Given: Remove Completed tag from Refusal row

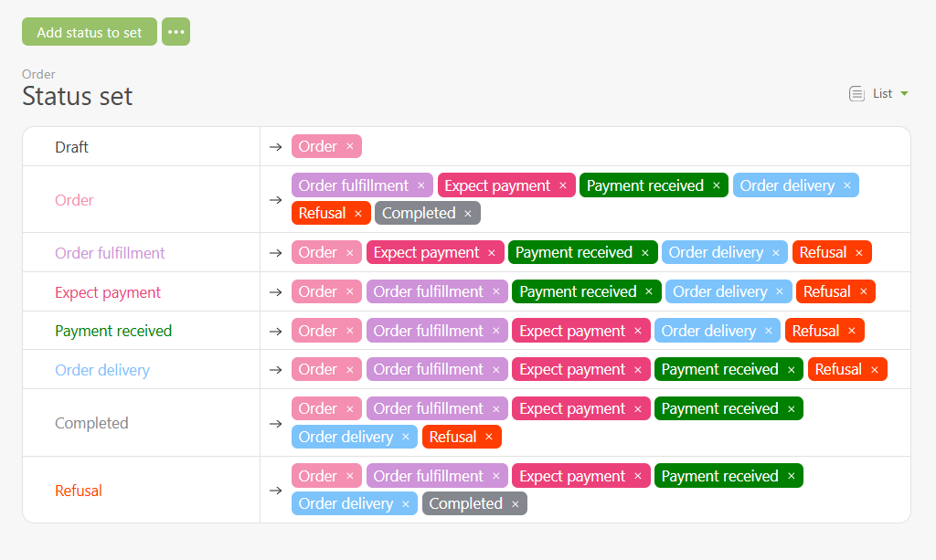Looking at the screenshot, I should [516, 504].
